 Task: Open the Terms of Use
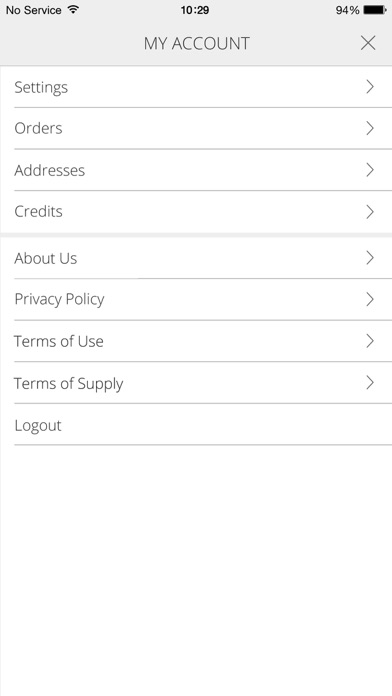click(x=196, y=341)
